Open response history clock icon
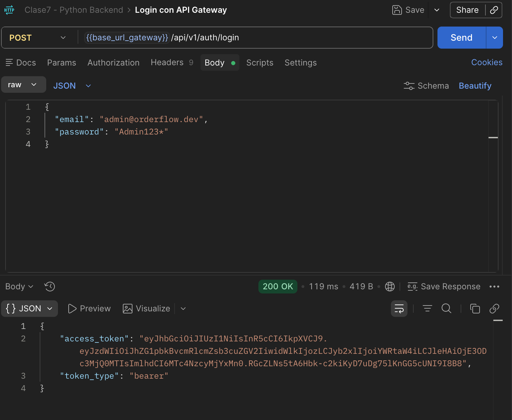 (50, 287)
